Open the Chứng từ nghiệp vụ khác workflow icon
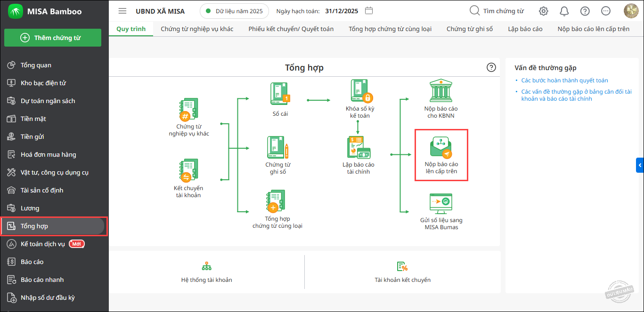 pyautogui.click(x=189, y=110)
